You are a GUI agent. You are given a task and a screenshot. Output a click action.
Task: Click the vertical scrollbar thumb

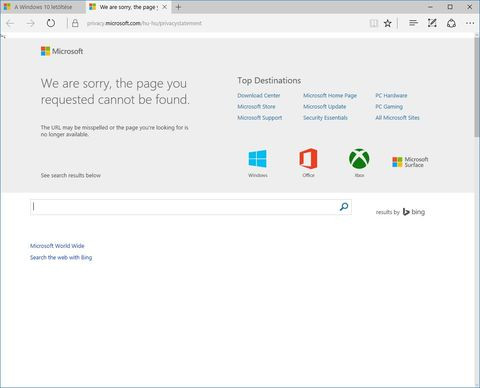pos(477,87)
